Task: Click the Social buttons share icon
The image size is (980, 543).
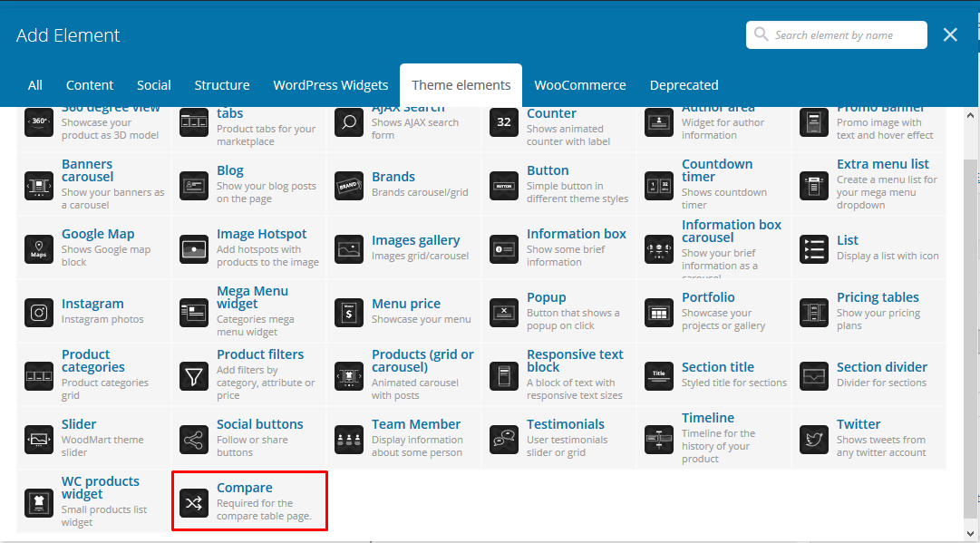Action: pos(194,439)
